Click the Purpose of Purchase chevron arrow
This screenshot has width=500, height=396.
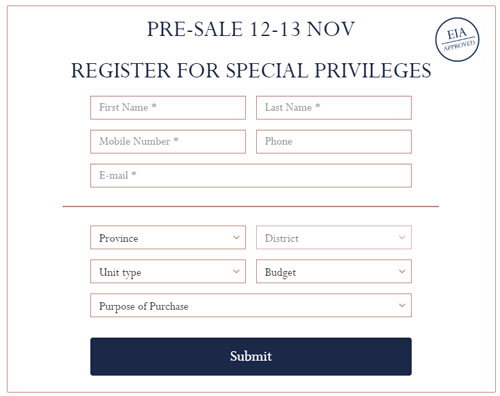(x=402, y=305)
